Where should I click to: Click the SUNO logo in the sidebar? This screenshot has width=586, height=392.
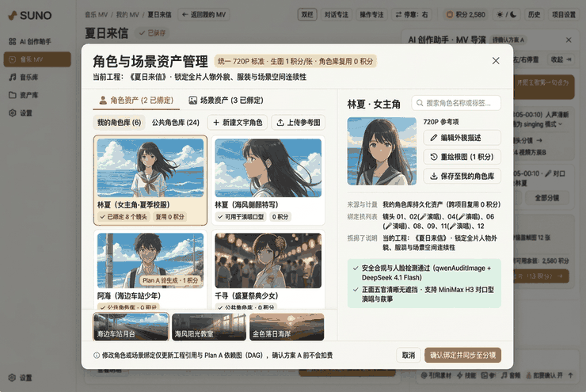pos(30,15)
